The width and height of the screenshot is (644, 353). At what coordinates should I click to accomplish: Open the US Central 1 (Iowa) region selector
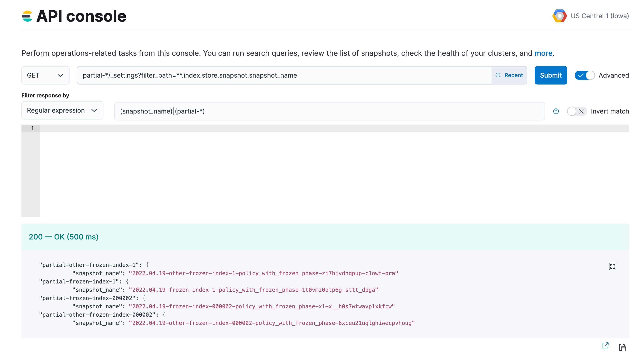click(600, 16)
